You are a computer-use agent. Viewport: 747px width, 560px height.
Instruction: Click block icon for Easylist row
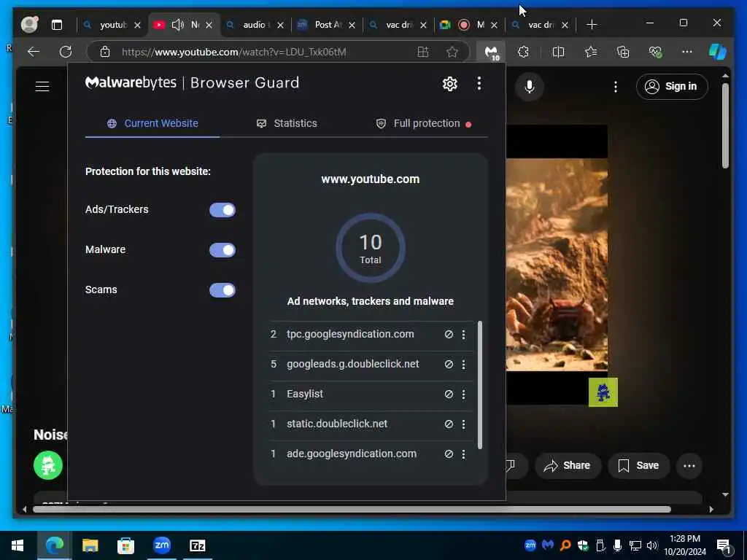point(449,394)
